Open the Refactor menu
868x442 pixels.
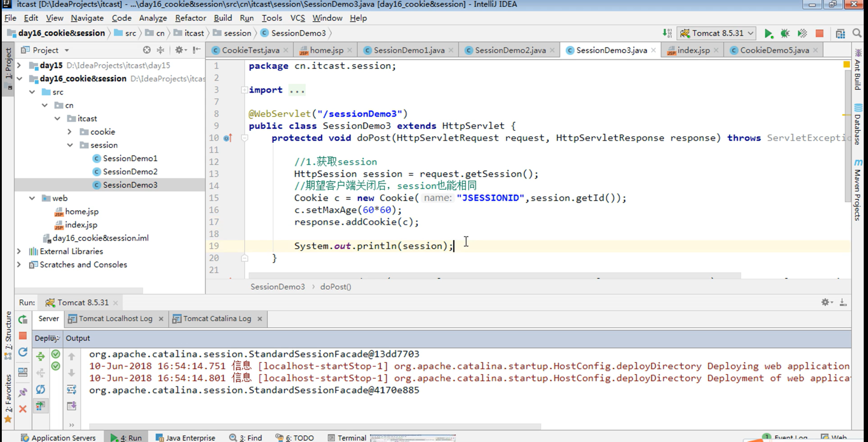click(x=190, y=18)
